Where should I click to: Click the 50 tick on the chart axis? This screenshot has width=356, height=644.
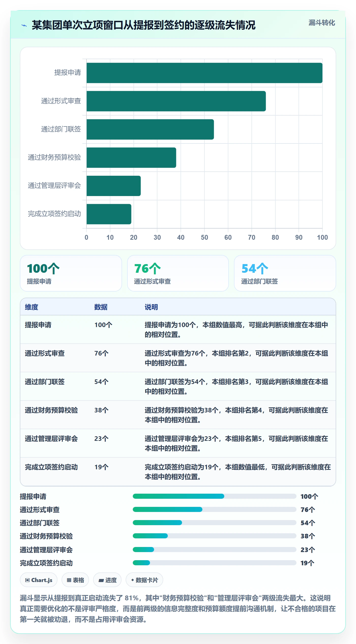204,237
